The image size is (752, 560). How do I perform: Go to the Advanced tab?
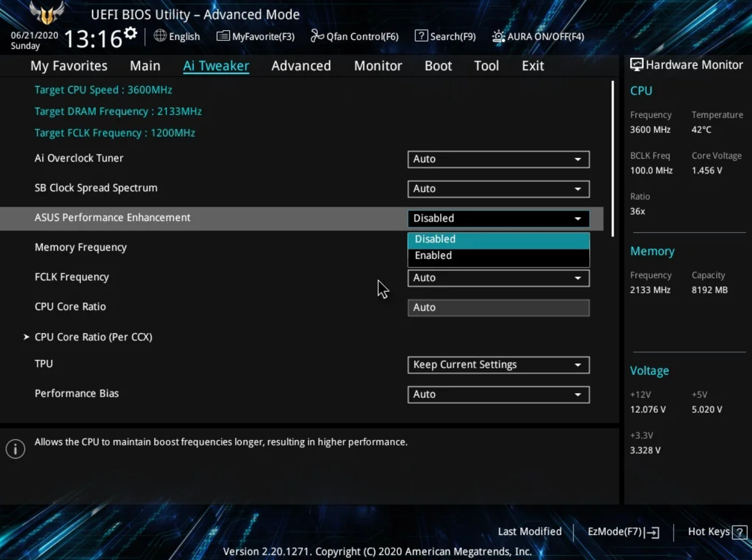[x=301, y=66]
